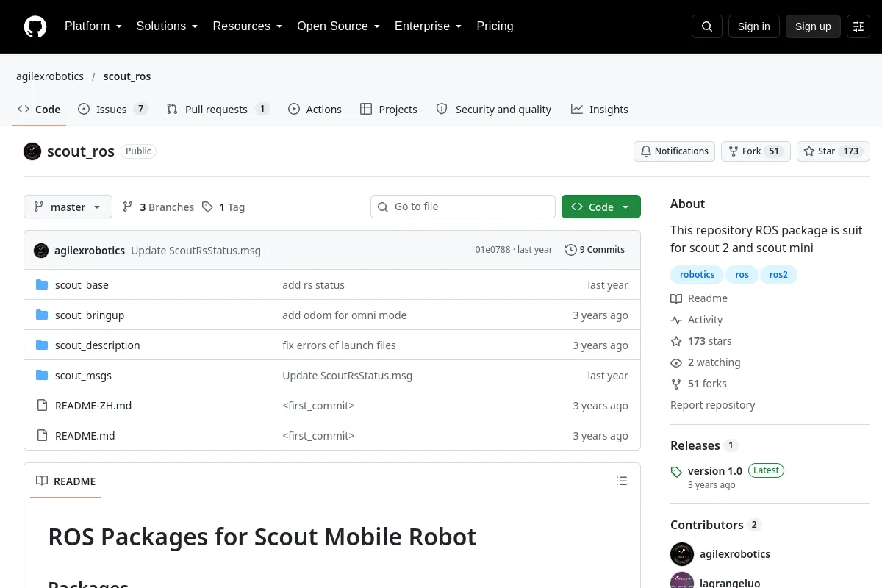The height and width of the screenshot is (588, 882).
Task: Click the robotics topic tag
Action: coord(698,275)
